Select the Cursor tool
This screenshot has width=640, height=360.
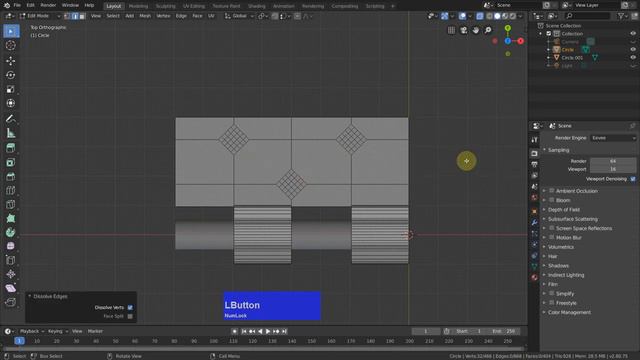11,45
